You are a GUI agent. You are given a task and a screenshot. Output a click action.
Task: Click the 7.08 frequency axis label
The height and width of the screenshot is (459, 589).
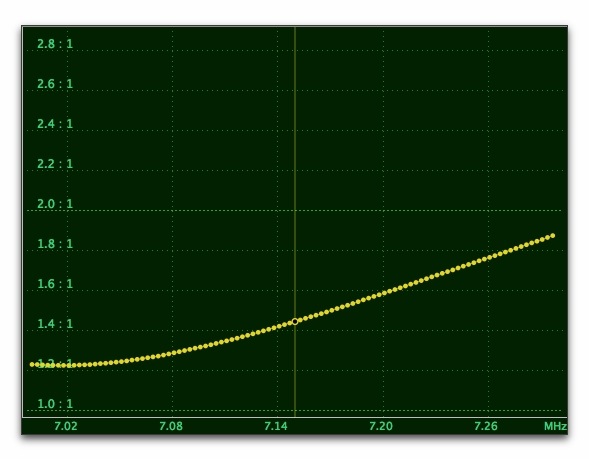[171, 426]
